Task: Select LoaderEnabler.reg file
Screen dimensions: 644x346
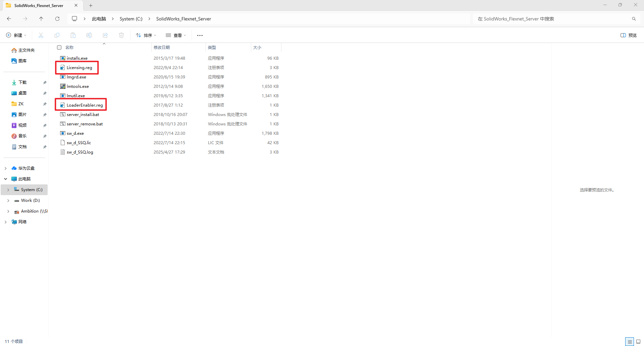Action: [x=85, y=105]
